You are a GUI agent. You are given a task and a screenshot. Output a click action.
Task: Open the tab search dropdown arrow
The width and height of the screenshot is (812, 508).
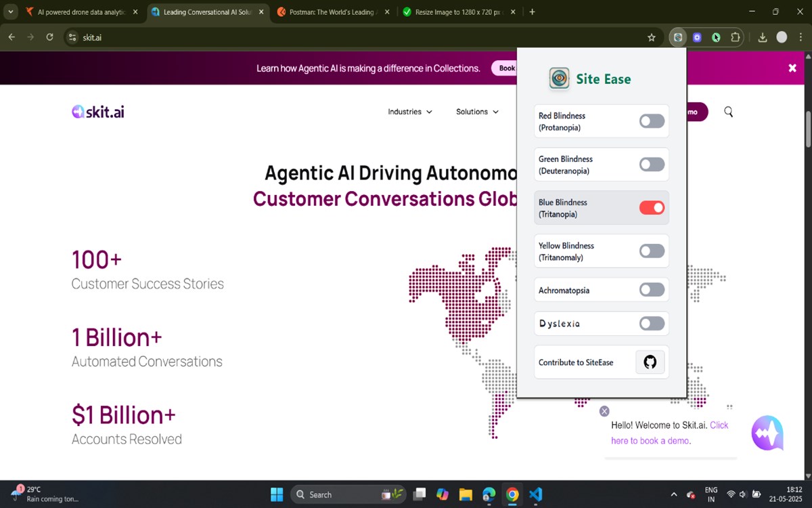click(x=12, y=12)
